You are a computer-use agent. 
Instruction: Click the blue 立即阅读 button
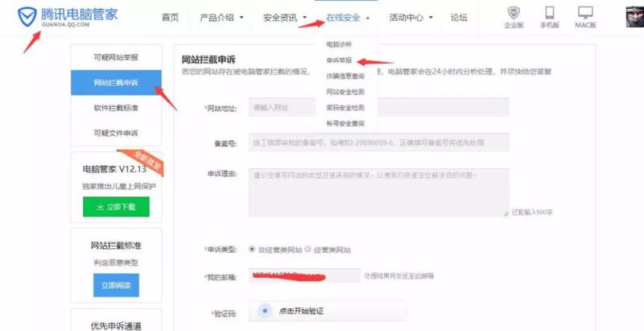tap(116, 285)
